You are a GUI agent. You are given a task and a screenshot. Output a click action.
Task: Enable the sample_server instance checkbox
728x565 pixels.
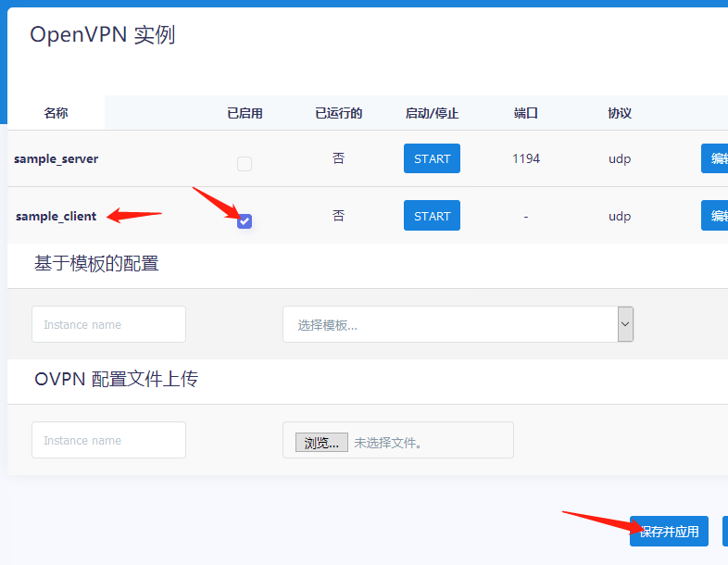(x=245, y=164)
